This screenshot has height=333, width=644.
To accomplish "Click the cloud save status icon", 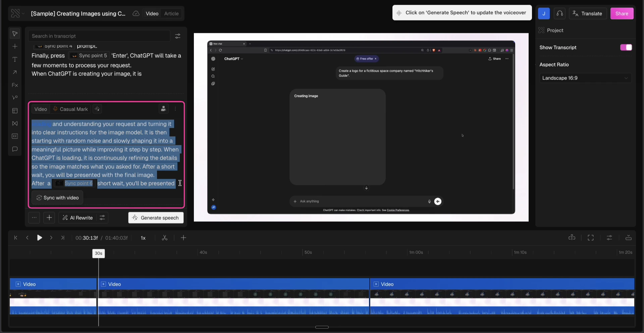I will [136, 13].
